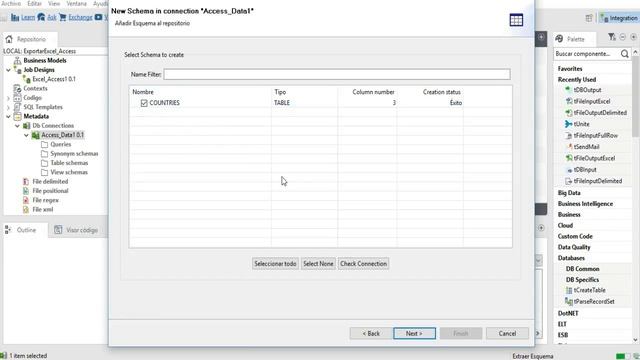
Task: Cancel the New Schema dialog
Action: [507, 333]
